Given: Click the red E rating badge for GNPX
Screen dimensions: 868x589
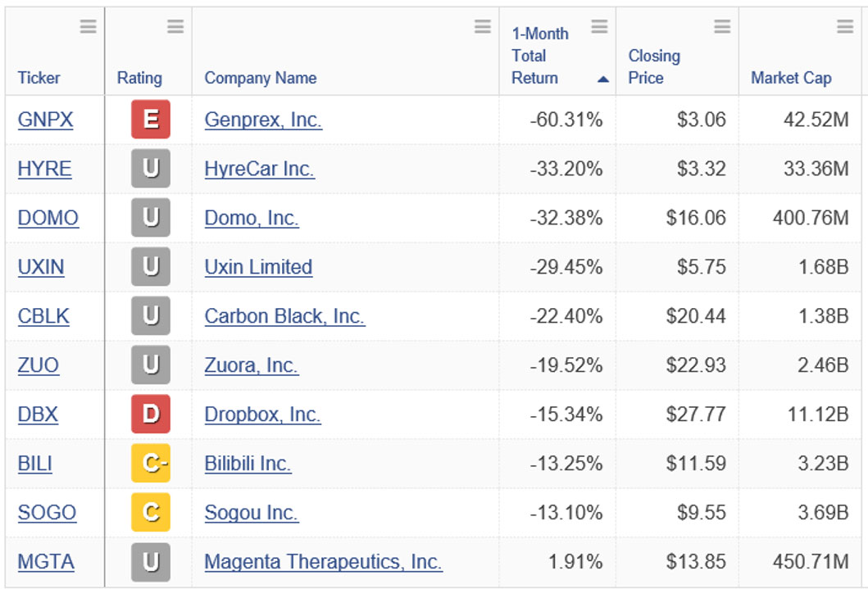Looking at the screenshot, I should [x=151, y=120].
